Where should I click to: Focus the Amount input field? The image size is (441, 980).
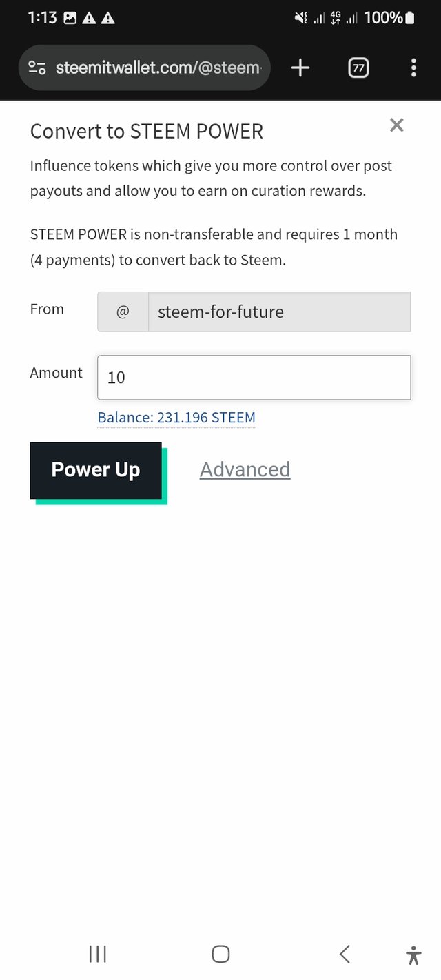254,377
